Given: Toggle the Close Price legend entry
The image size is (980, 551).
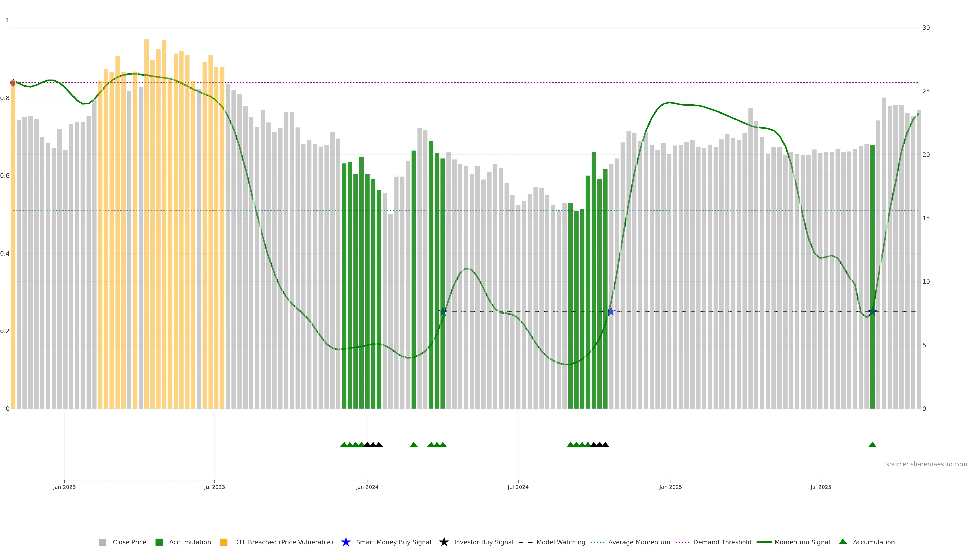Looking at the screenshot, I should (129, 542).
